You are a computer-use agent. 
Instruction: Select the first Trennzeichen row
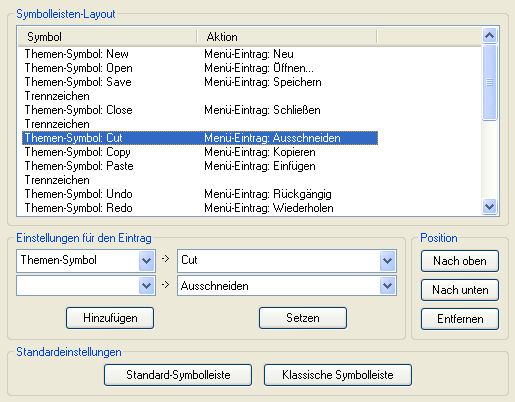pyautogui.click(x=200, y=96)
